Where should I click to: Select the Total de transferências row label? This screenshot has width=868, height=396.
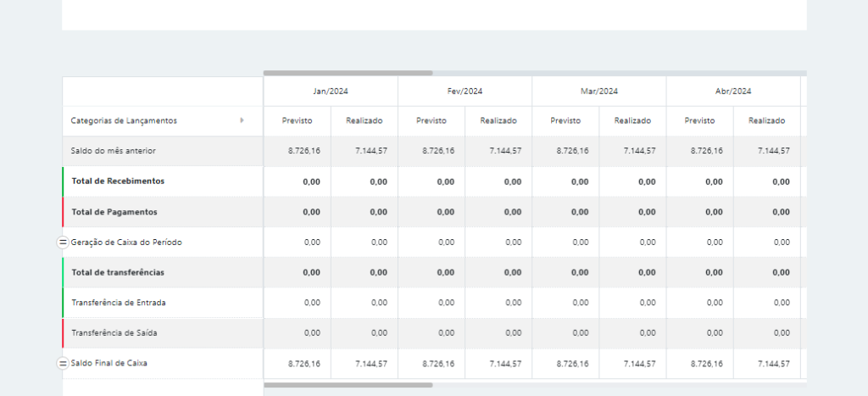point(118,272)
